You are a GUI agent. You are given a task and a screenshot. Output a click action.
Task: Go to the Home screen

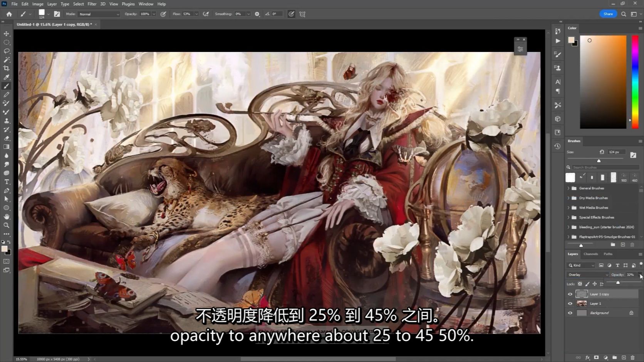point(9,14)
